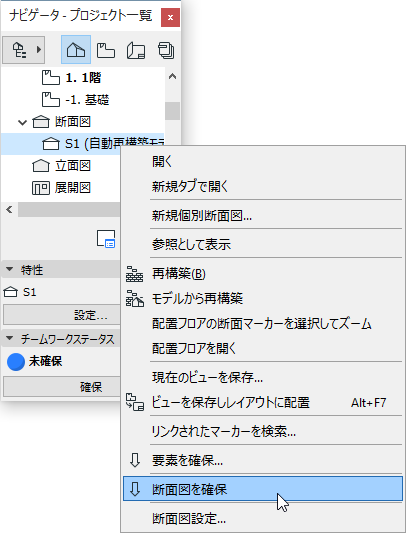Collapse the 断面図 tree folder chevron
Screen dimensions: 406x533
[22, 122]
